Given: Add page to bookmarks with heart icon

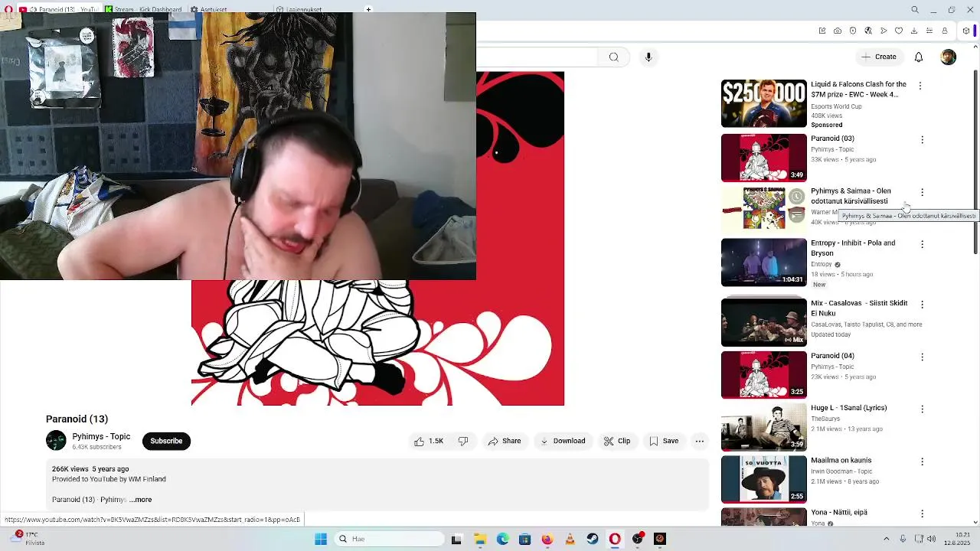Looking at the screenshot, I should pos(899,31).
